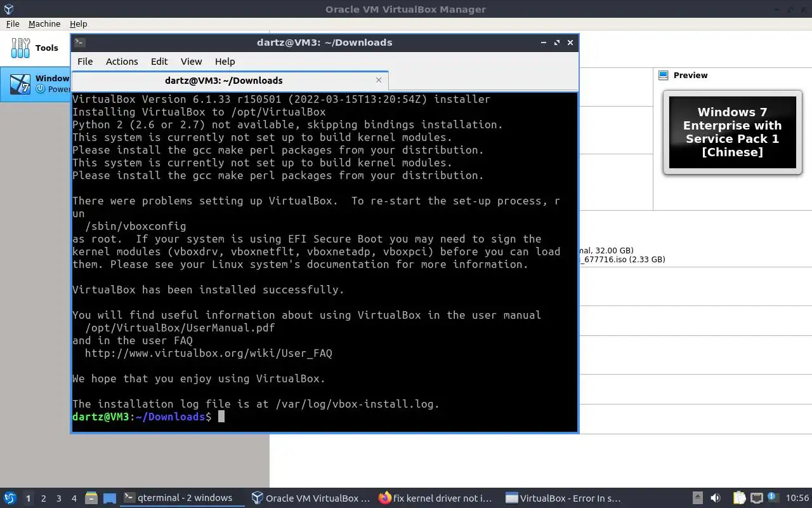This screenshot has height=508, width=812.
Task: Close the qterminal window
Action: coord(570,43)
